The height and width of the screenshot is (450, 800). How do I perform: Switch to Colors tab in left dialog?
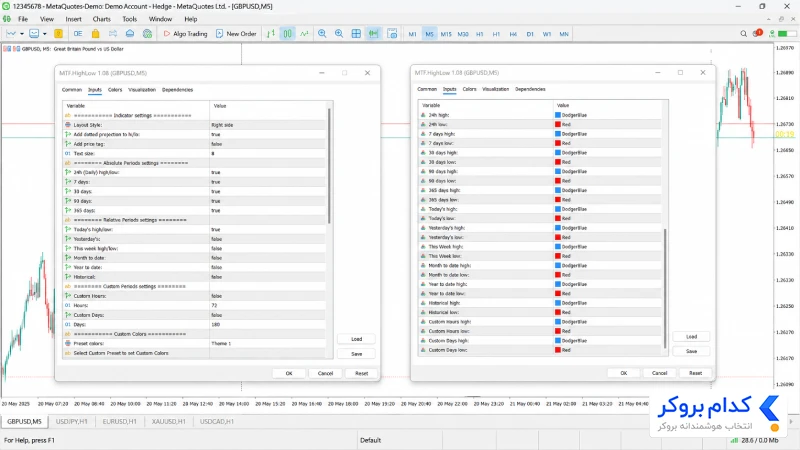coord(115,90)
